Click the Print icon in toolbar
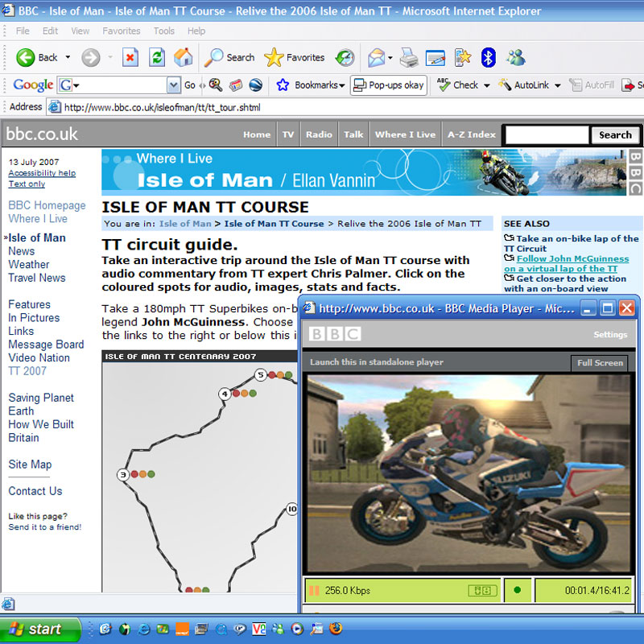The height and width of the screenshot is (644, 644). click(x=409, y=57)
